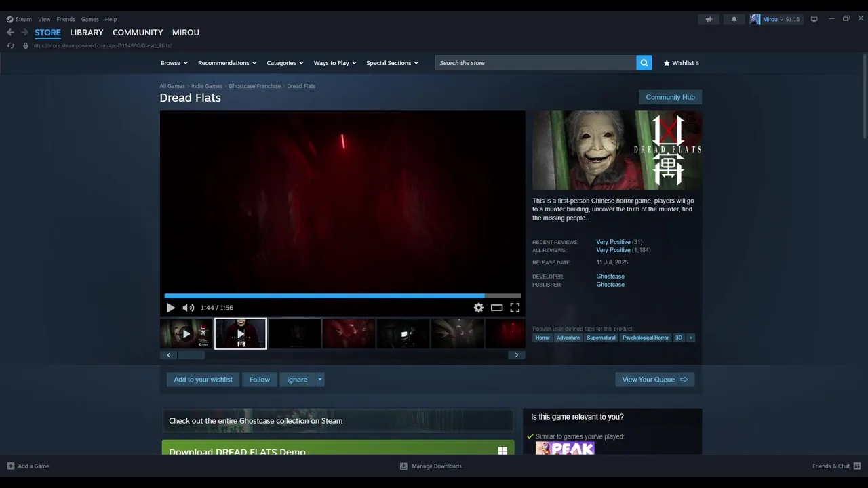Open Mirou account dropdown with wallet balance
This screenshot has height=488, width=868.
(x=781, y=19)
